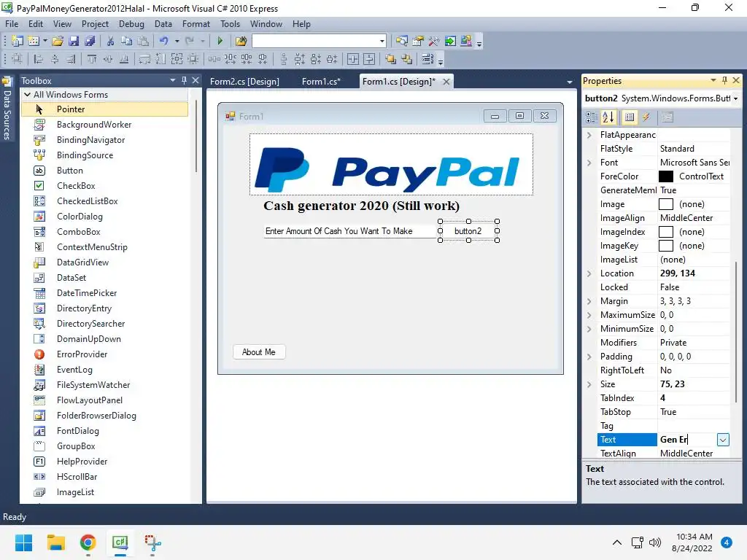Screen dimensions: 747x560
Task: Switch Properties to Alphabetical sort icon
Action: 608,117
